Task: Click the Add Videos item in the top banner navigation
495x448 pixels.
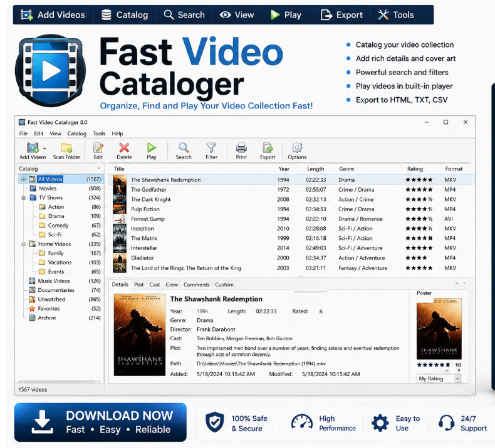Action: tap(53, 15)
